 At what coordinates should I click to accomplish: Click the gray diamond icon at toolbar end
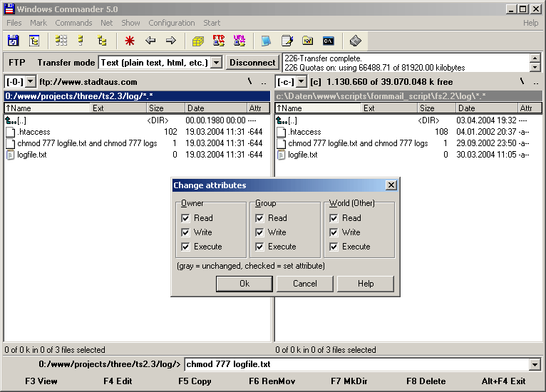click(x=355, y=41)
